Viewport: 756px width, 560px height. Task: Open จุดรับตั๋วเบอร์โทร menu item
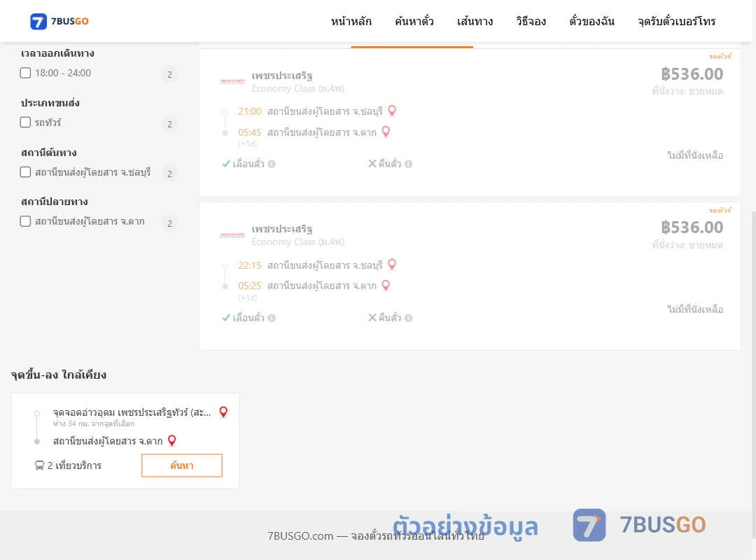coord(676,22)
